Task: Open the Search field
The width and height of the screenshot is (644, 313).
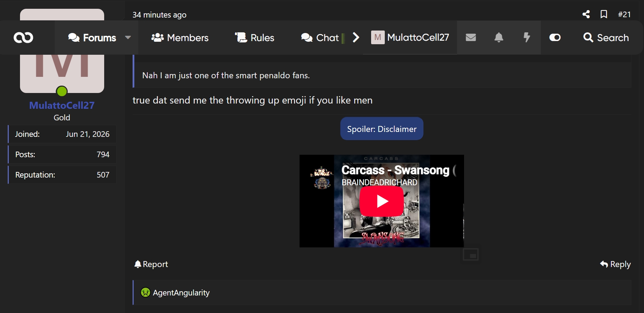Action: pos(606,38)
